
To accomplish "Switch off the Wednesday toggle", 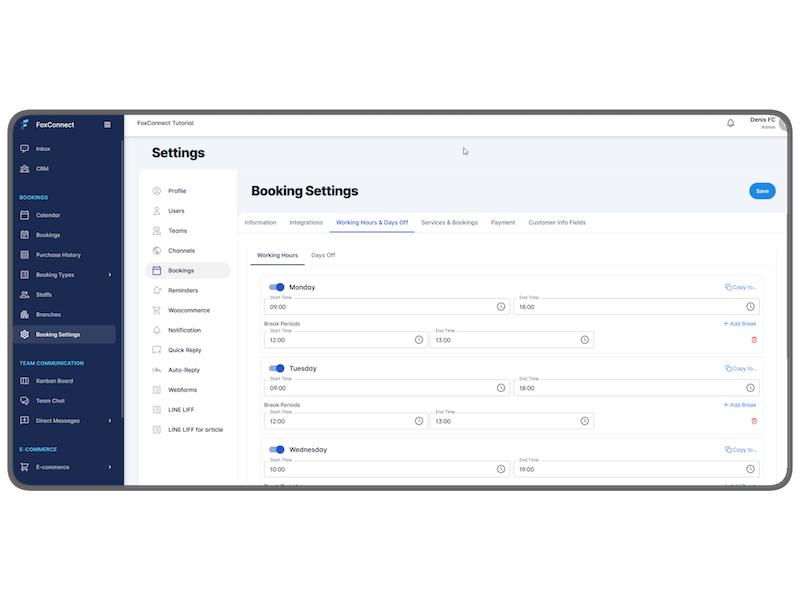I will pyautogui.click(x=277, y=449).
